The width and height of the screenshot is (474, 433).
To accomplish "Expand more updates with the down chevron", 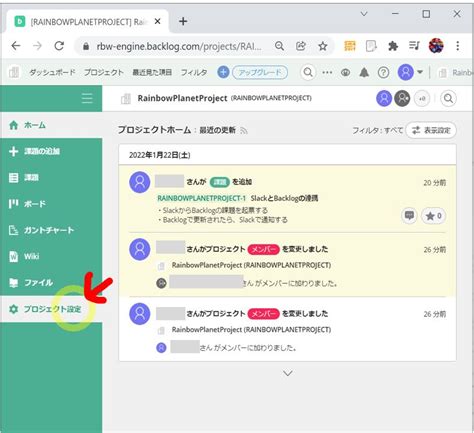I will [288, 373].
